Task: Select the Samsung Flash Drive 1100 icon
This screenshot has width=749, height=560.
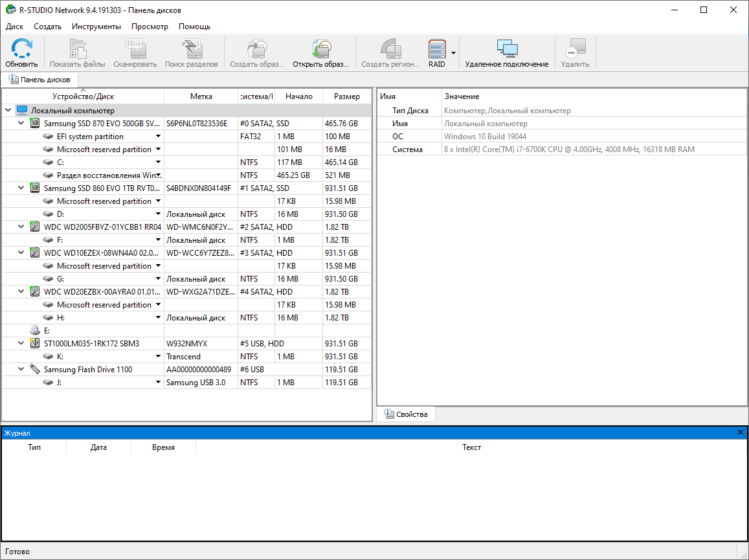Action: point(36,370)
